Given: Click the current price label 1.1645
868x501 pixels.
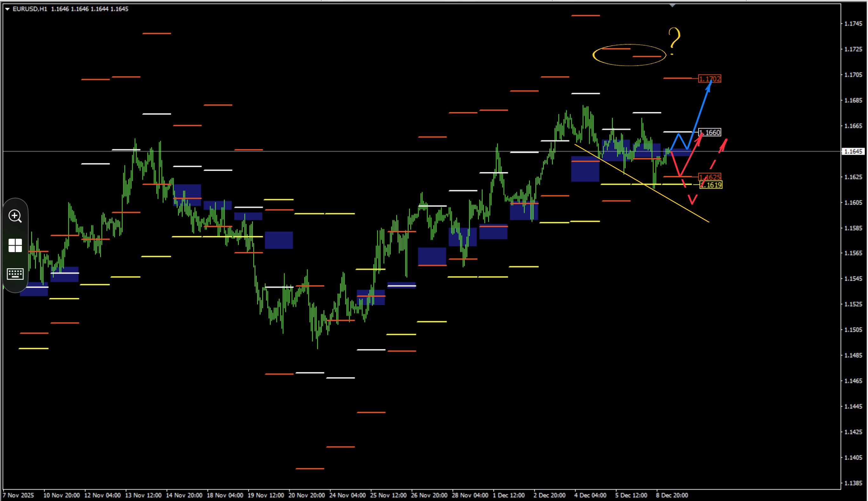Looking at the screenshot, I should pos(853,151).
